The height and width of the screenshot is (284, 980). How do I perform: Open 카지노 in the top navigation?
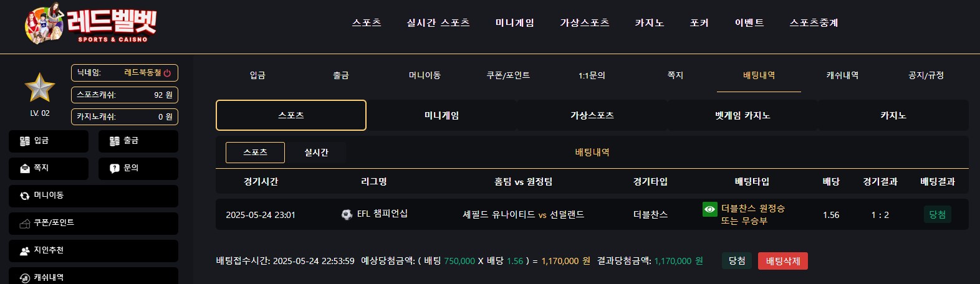click(650, 23)
